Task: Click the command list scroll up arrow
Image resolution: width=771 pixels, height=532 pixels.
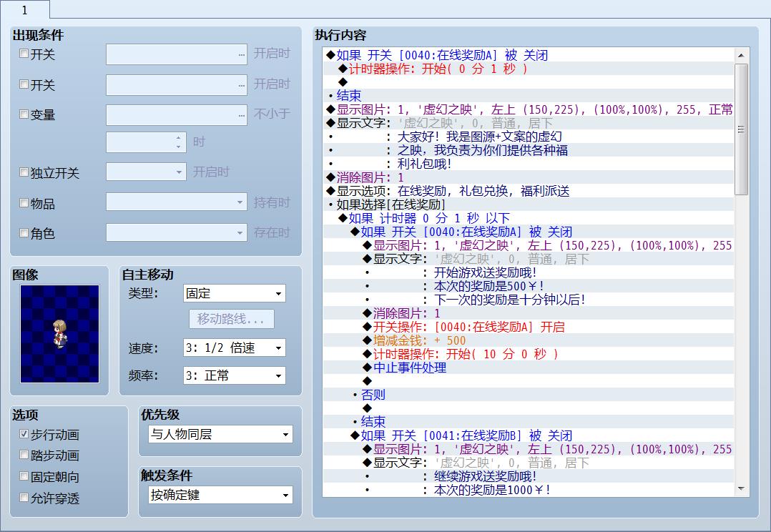Action: tap(742, 55)
